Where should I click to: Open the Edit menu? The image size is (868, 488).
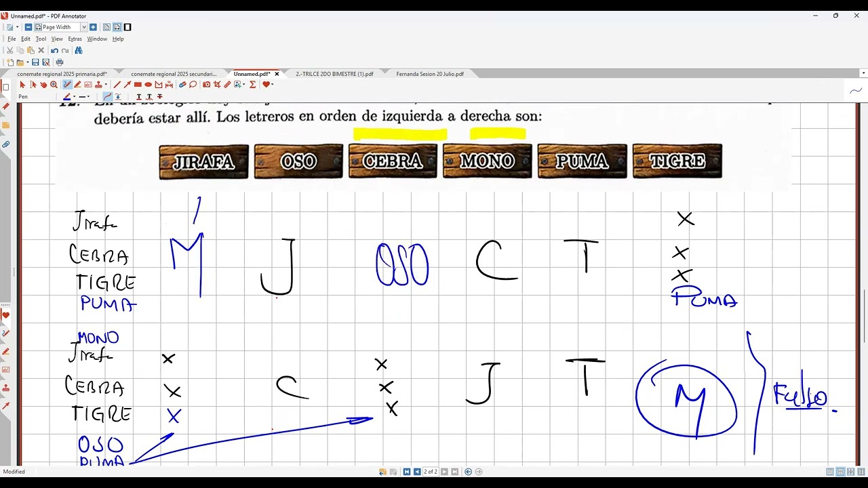(26, 39)
